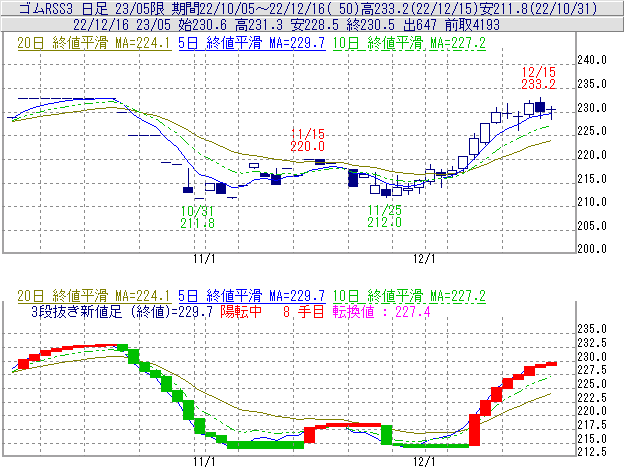Click the 12/1 date label under upper chart
The image size is (624, 475).
coord(424,259)
